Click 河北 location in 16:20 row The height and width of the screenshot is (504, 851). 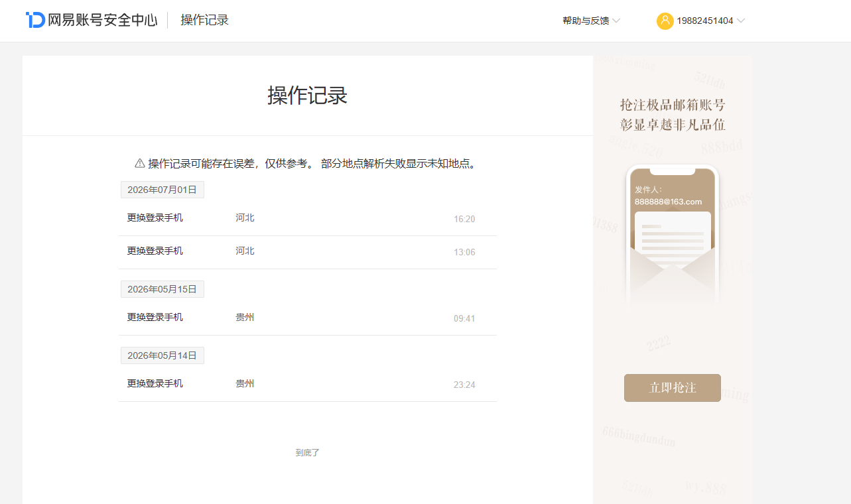245,218
